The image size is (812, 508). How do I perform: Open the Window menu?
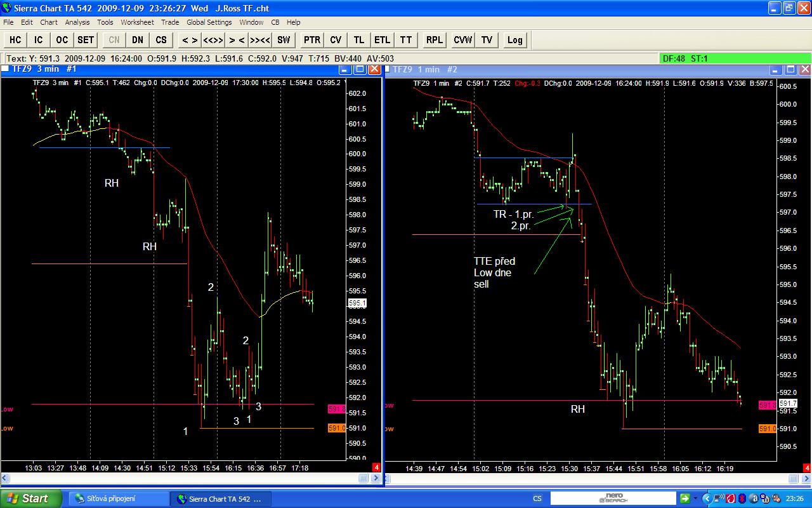click(251, 22)
